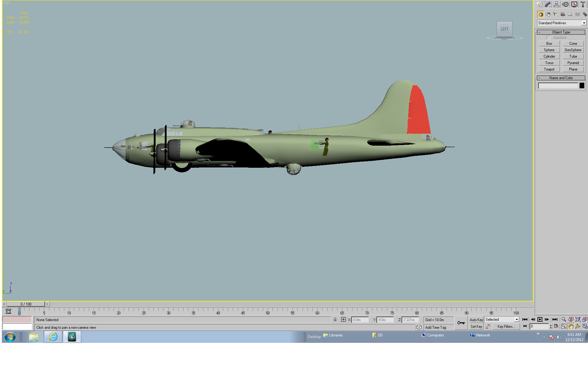This screenshot has height=368, width=588.
Task: Collapse the Name and Color rollout
Action: 561,78
